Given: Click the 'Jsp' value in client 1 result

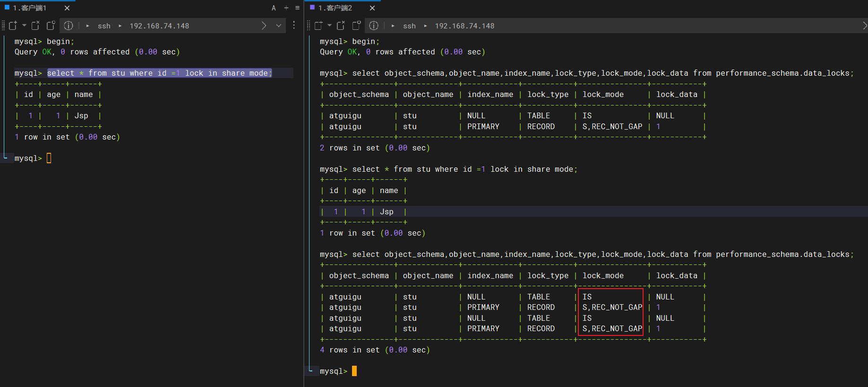Looking at the screenshot, I should tap(81, 116).
